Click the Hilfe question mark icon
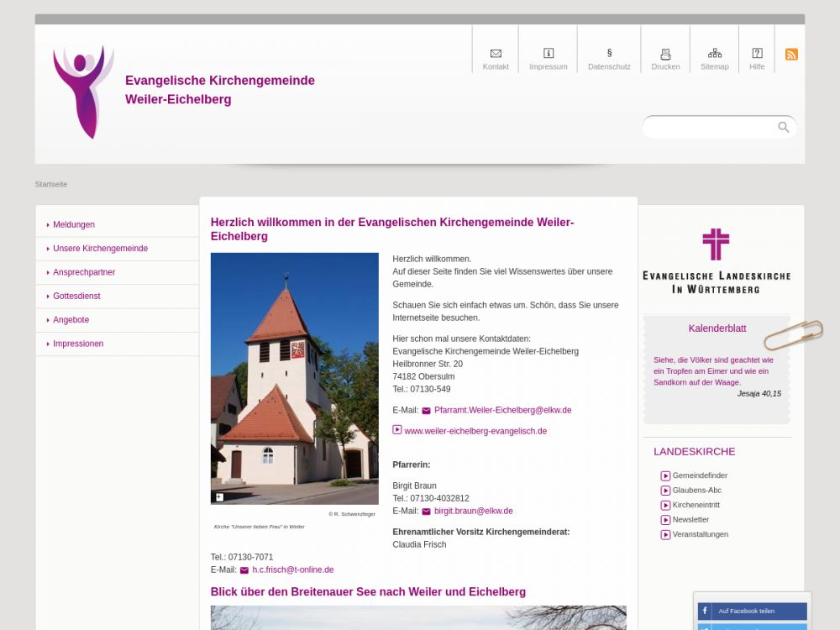840x630 pixels. click(x=757, y=54)
